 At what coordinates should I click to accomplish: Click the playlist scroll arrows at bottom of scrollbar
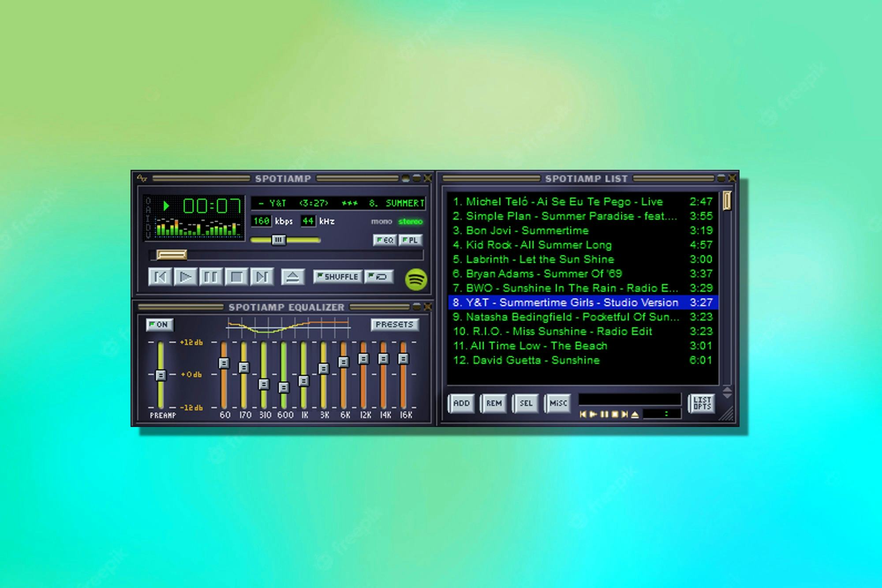coord(728,392)
